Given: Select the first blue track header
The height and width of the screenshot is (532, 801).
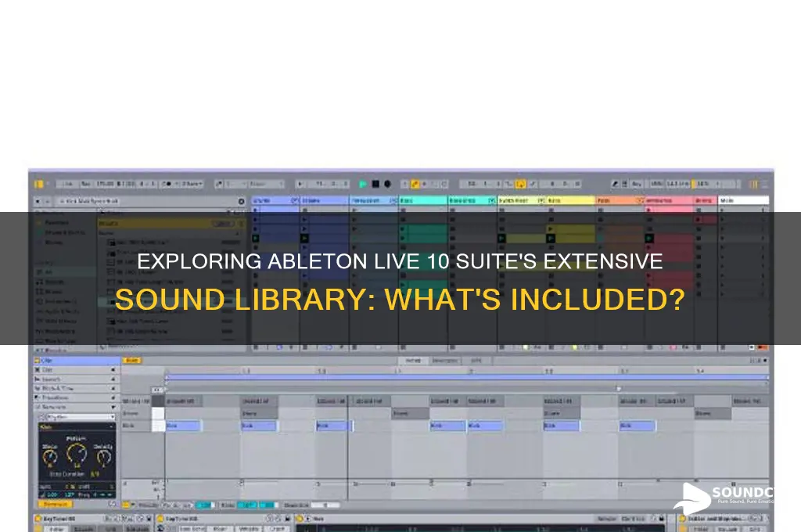Looking at the screenshot, I should click(275, 200).
